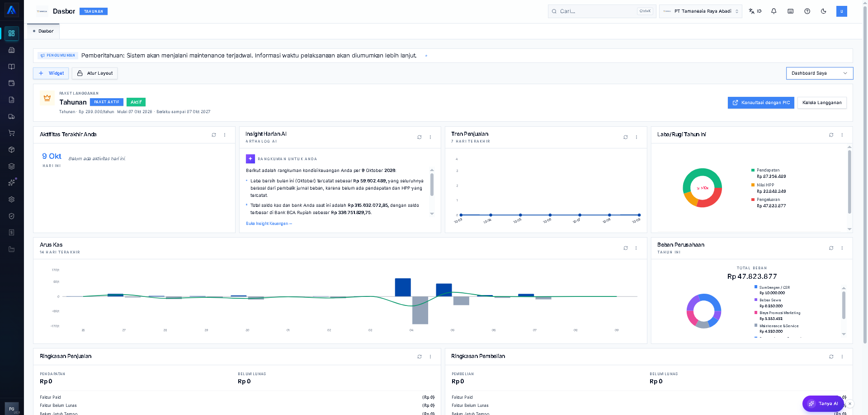
Task: Refresh the Beban Perusahaan widget
Action: click(x=831, y=248)
